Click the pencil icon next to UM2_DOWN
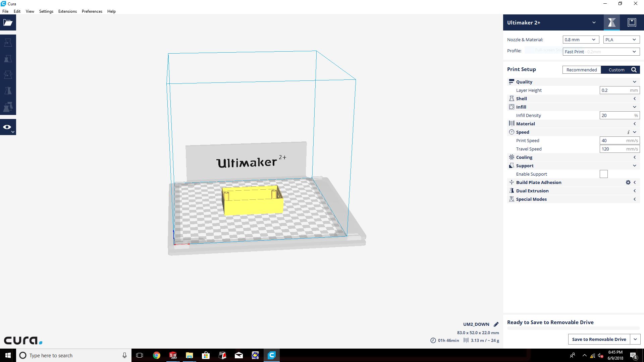Screen dimensions: 644x362 (496, 324)
